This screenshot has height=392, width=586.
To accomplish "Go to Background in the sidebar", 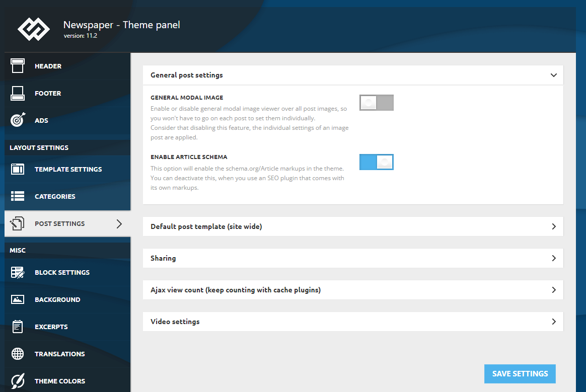I will [67, 300].
